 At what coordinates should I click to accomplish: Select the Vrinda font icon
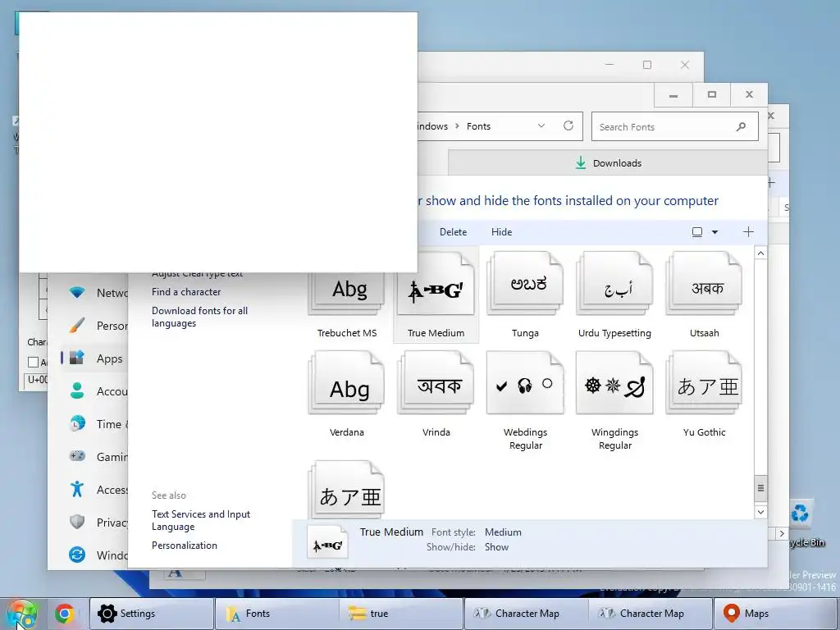coord(436,384)
